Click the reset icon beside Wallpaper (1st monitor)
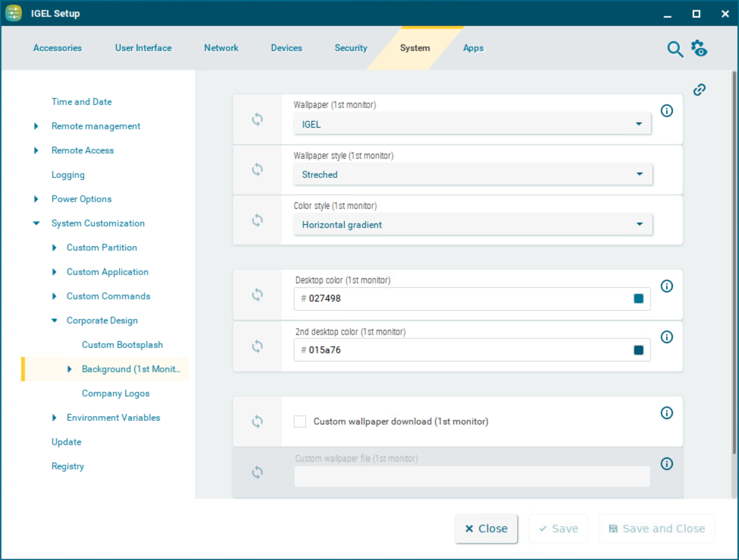 point(257,120)
